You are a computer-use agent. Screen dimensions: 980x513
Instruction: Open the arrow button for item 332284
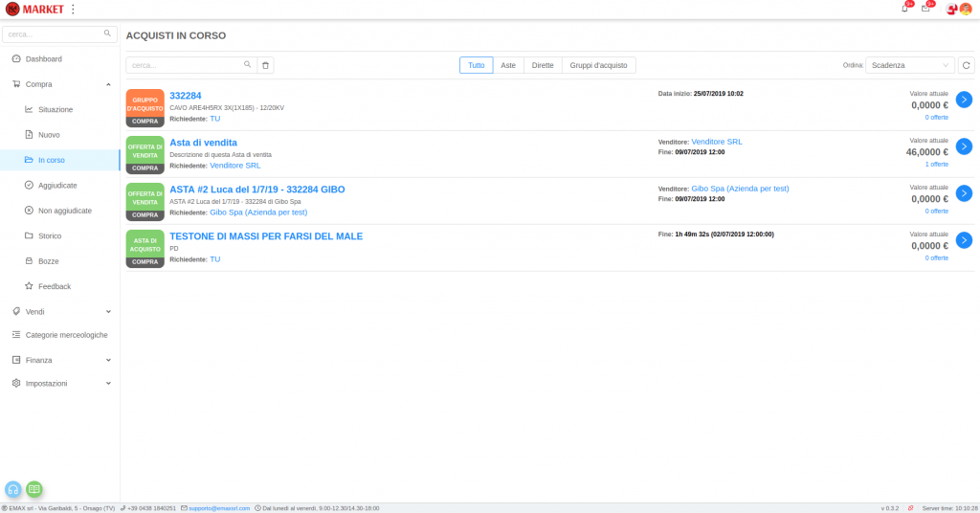pos(964,100)
